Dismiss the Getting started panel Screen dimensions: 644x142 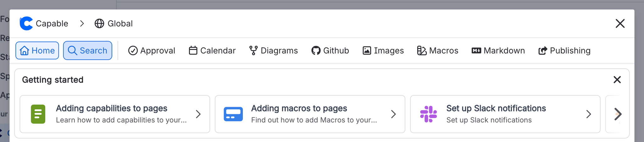pyautogui.click(x=617, y=80)
